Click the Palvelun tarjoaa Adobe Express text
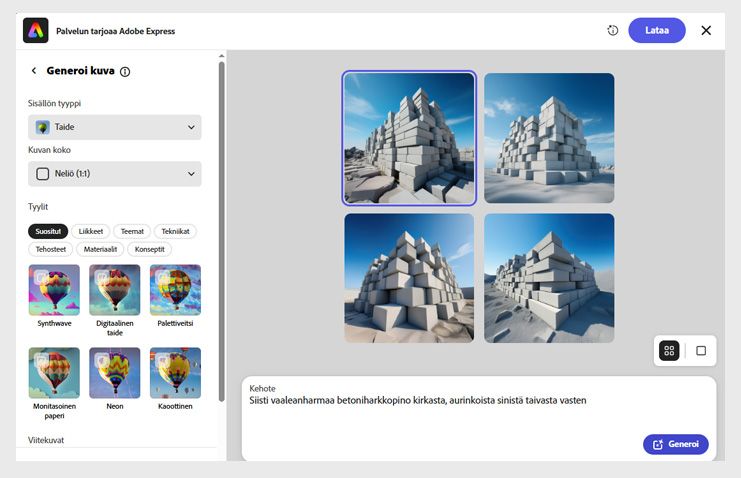741x478 pixels. pyautogui.click(x=115, y=31)
